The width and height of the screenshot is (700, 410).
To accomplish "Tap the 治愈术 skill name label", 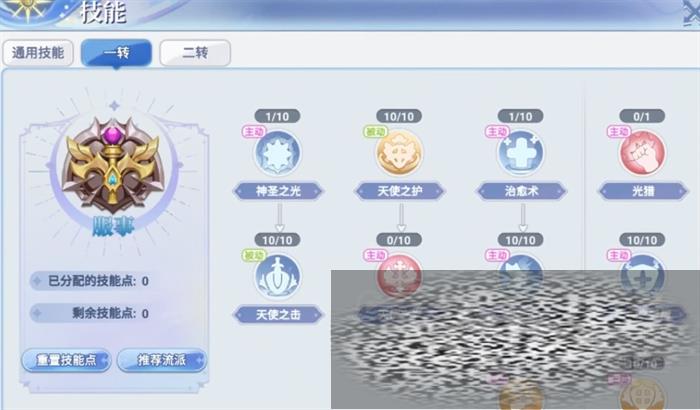I will point(521,192).
